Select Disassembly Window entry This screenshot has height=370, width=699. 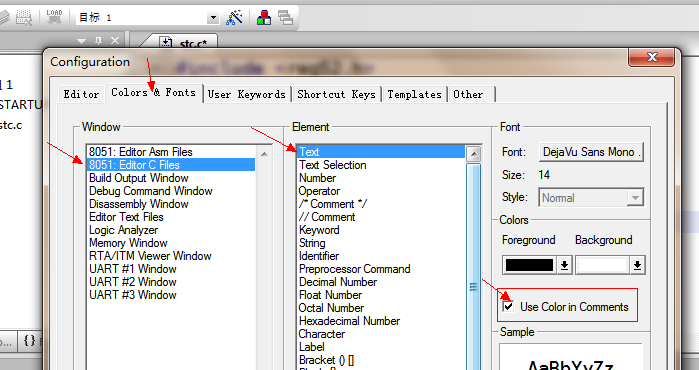[x=171, y=204]
